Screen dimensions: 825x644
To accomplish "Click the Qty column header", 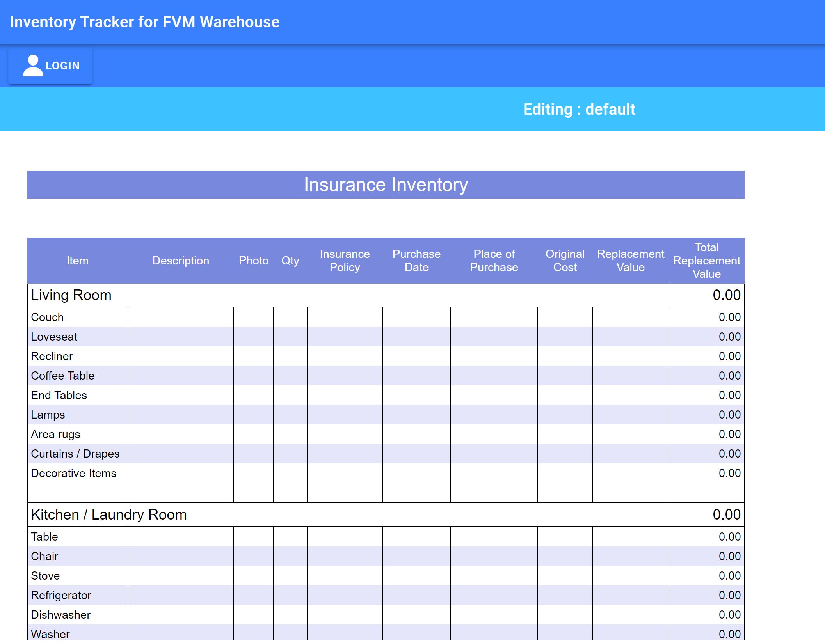I will (290, 261).
